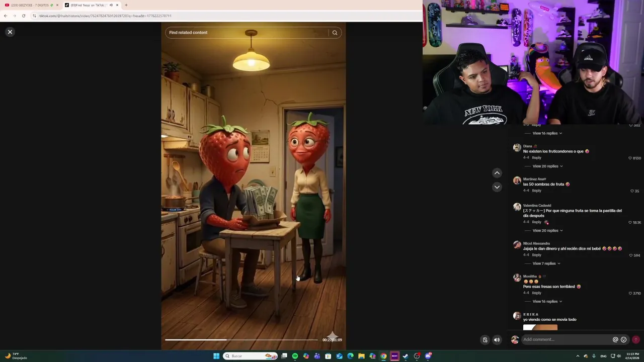Like Martinez Ana's comment with 35 likes

632,191
